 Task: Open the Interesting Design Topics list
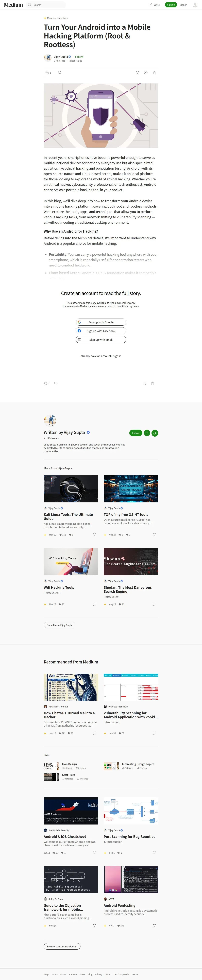(138, 764)
